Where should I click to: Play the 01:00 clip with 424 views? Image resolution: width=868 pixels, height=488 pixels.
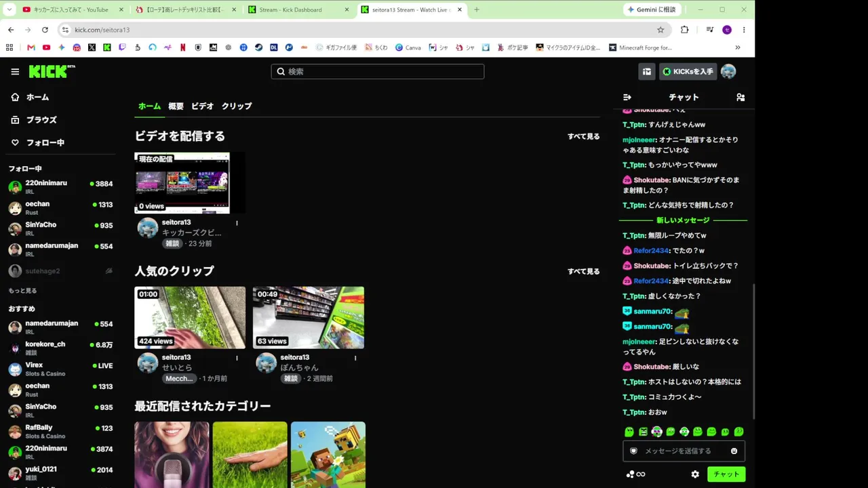[x=190, y=317]
